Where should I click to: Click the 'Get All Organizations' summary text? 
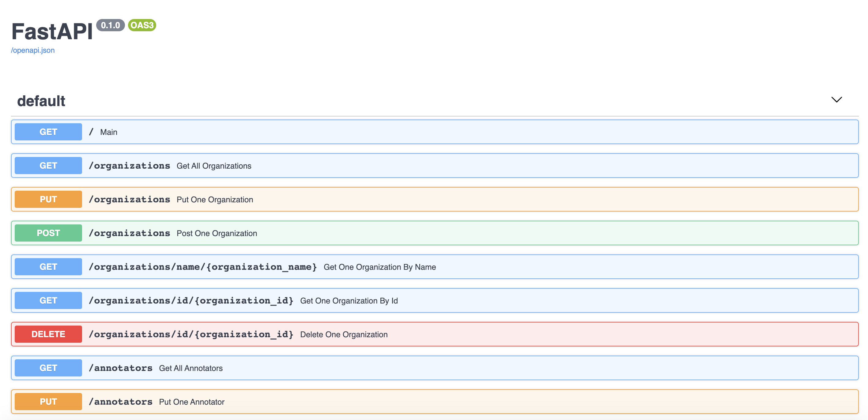[214, 166]
